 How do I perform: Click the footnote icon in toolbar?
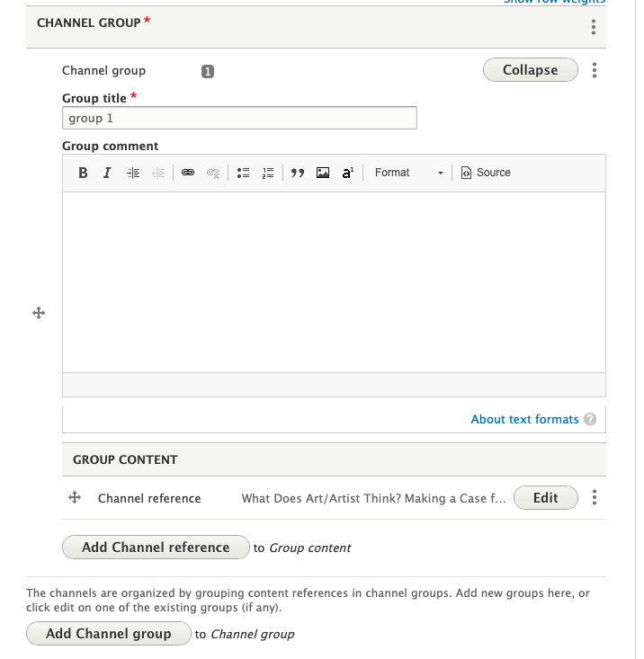click(x=347, y=173)
